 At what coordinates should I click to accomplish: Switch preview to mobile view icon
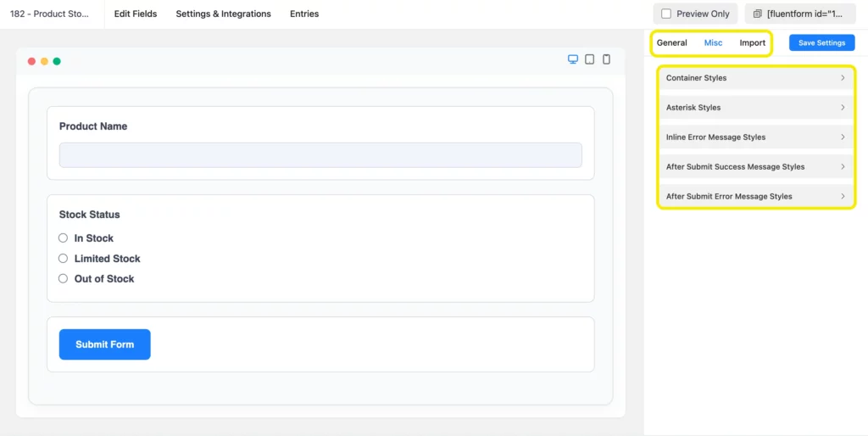pos(606,59)
